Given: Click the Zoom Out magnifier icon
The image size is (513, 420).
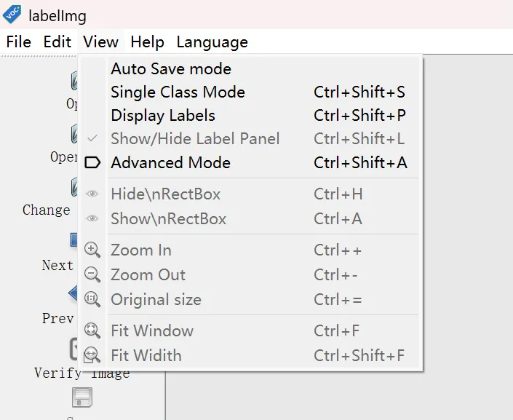Looking at the screenshot, I should pyautogui.click(x=92, y=275).
